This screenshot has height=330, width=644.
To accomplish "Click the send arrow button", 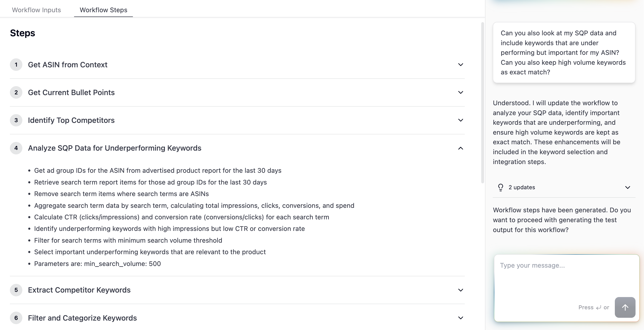I will tap(625, 307).
